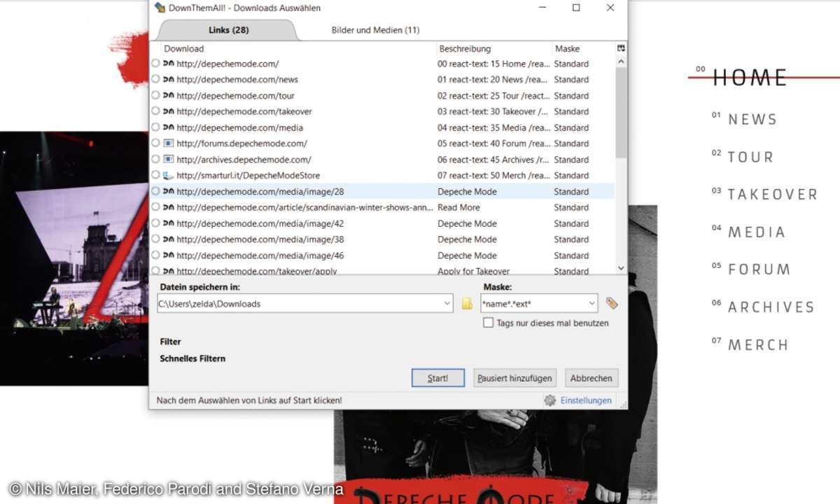This screenshot has height=504, width=840.
Task: Open TAKEOVER in the website menu
Action: click(x=773, y=194)
